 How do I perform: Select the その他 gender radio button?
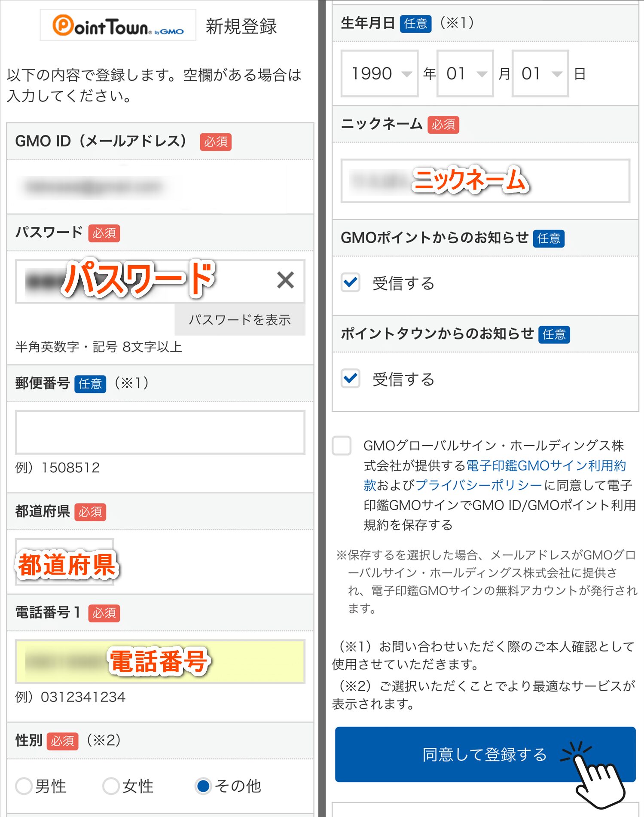tap(203, 786)
